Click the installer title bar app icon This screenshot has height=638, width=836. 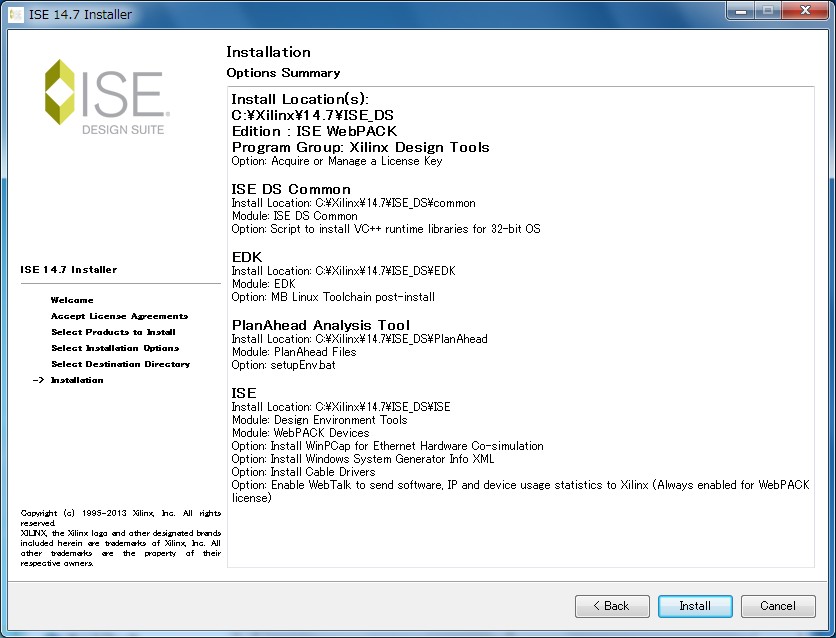(x=16, y=14)
